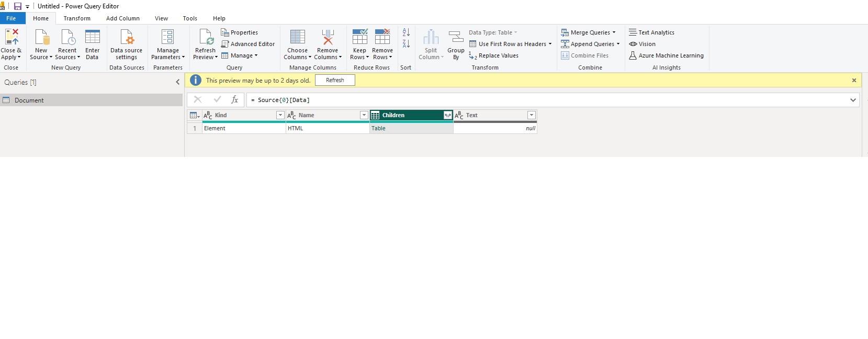
Task: Click the Refresh button in the preview banner
Action: (x=335, y=80)
